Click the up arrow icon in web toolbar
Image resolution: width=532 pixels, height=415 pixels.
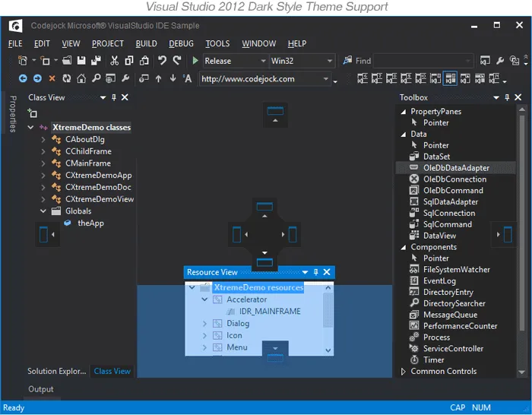click(x=158, y=79)
